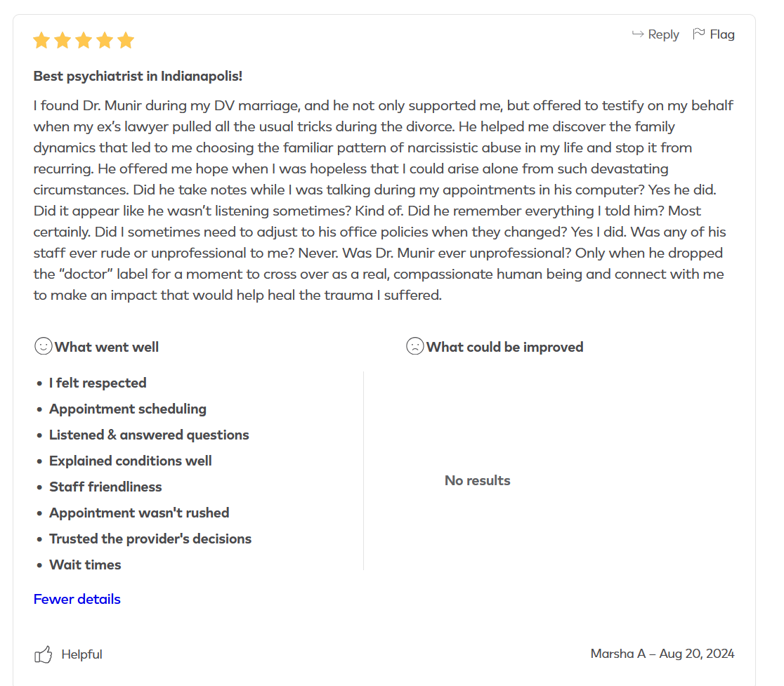Click the "Staff friendliness" list item
The height and width of the screenshot is (686, 784).
pos(105,487)
